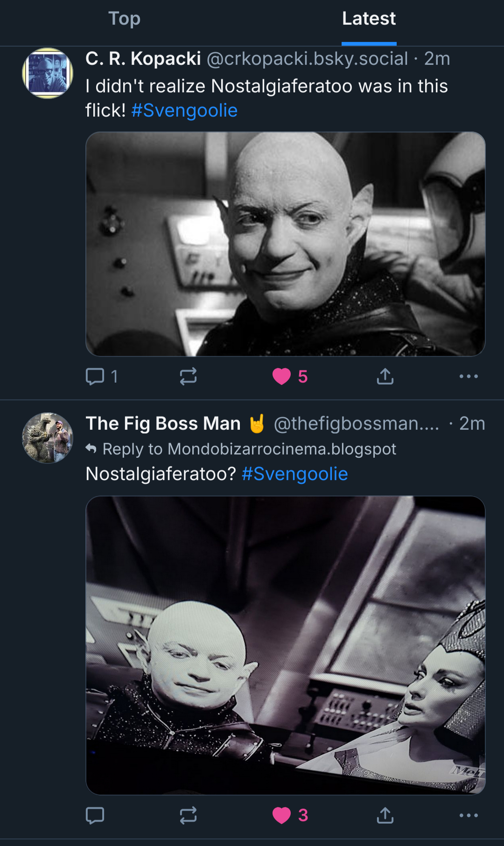Click @crkopacki.bsky.social handle

(x=307, y=59)
